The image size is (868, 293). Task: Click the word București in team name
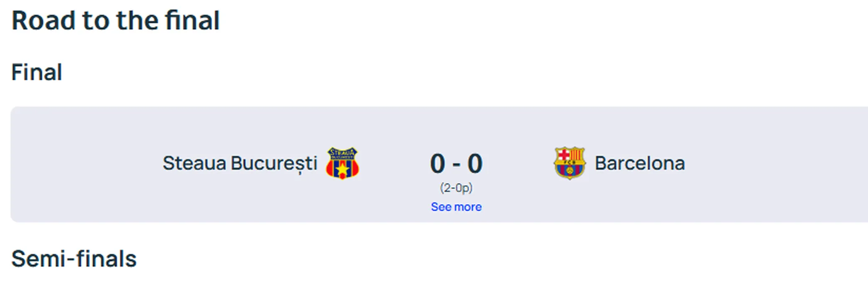274,163
